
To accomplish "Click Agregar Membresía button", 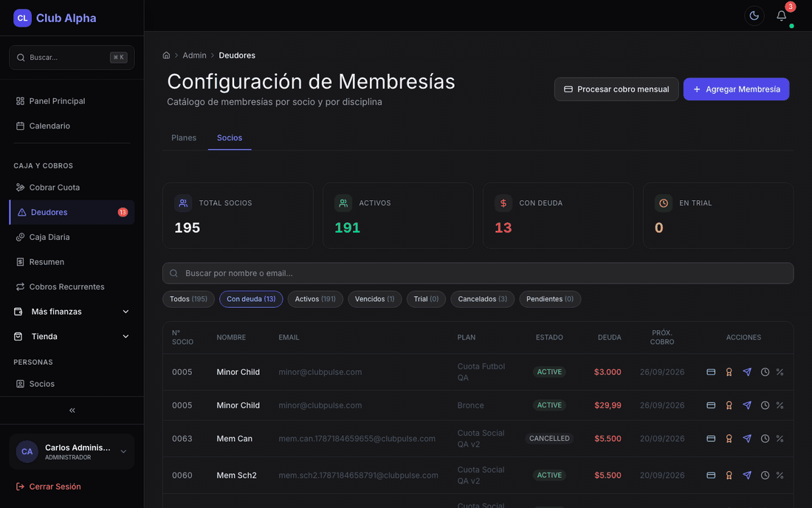I will 736,89.
